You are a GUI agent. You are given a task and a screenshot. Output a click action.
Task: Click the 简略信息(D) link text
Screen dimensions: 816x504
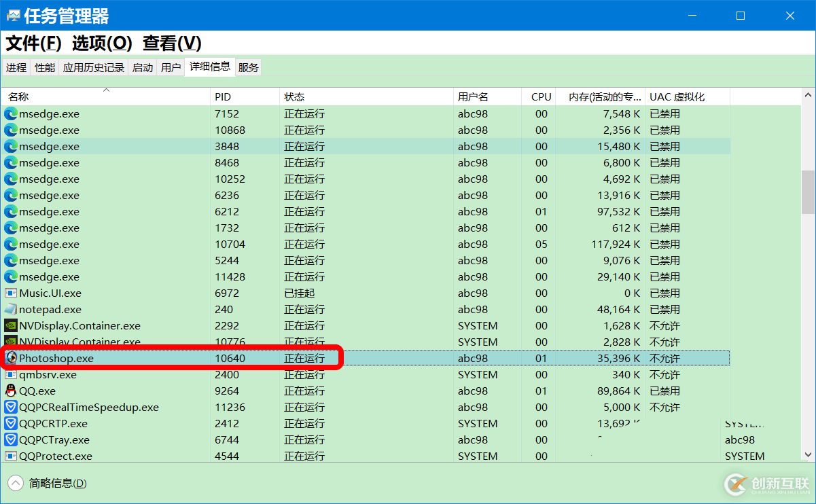58,484
